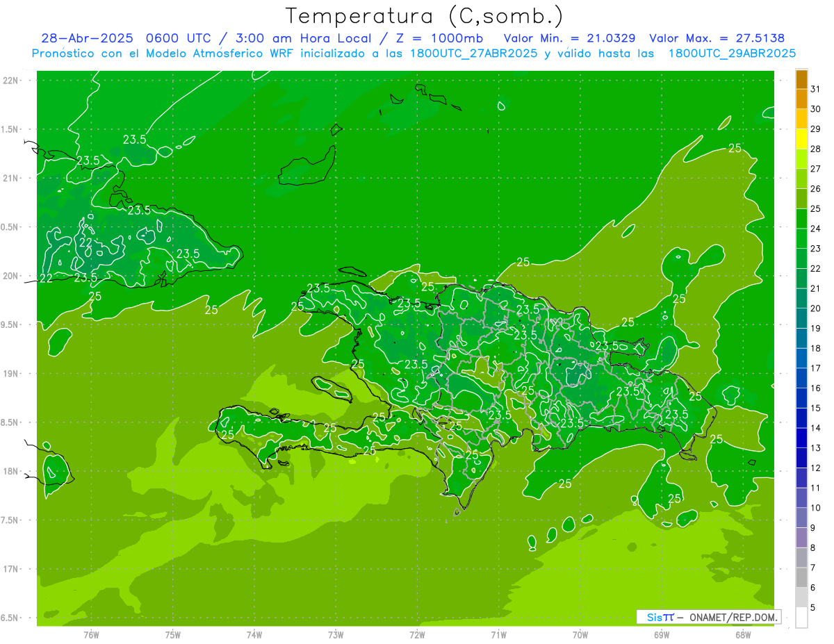The height and width of the screenshot is (644, 834).
Task: Click the '20N' latitude axis label
Action: click(10, 276)
